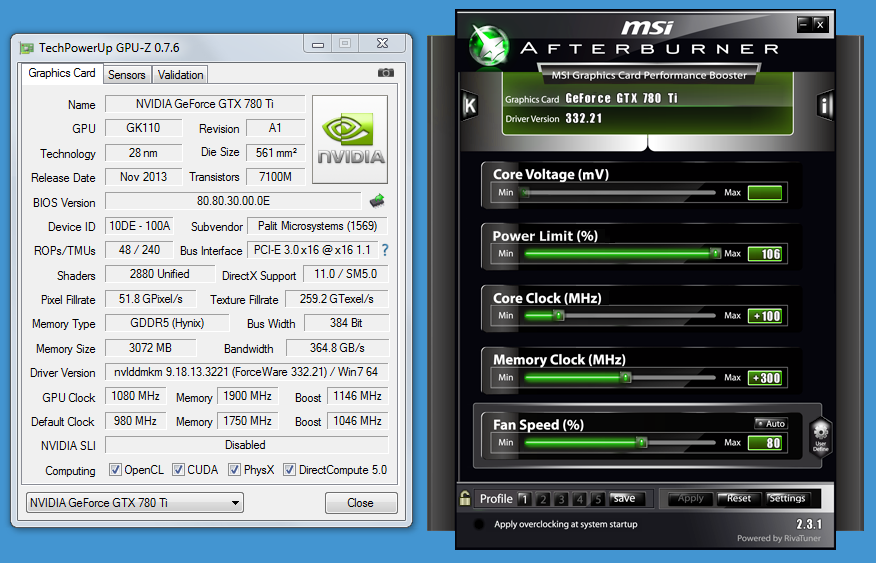Open the info i button in Afterburner
The width and height of the screenshot is (876, 563).
pos(825,105)
